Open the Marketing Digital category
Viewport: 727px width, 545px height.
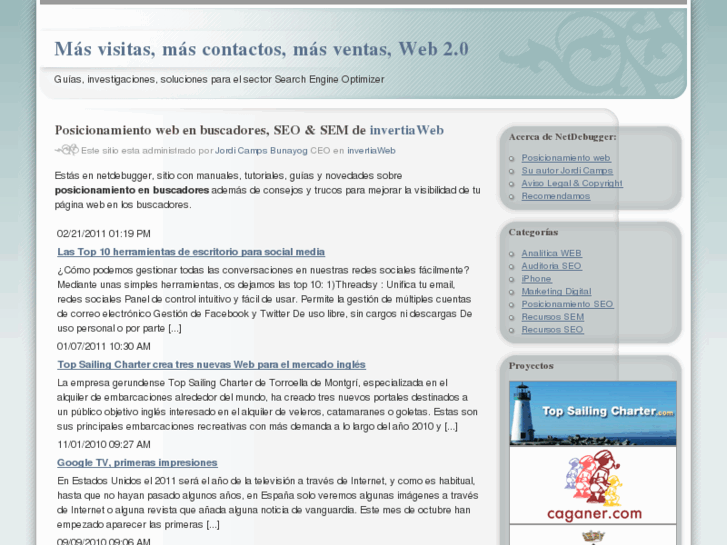point(556,291)
